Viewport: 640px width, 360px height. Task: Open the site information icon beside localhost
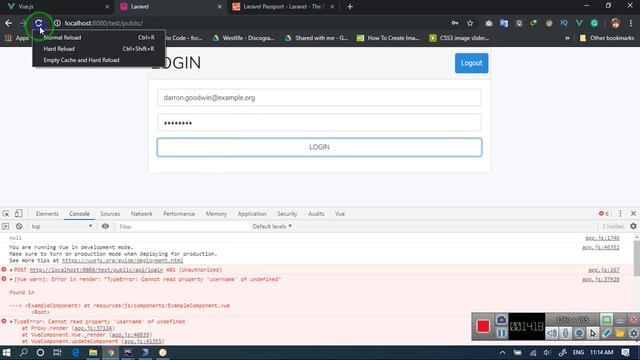coord(58,23)
